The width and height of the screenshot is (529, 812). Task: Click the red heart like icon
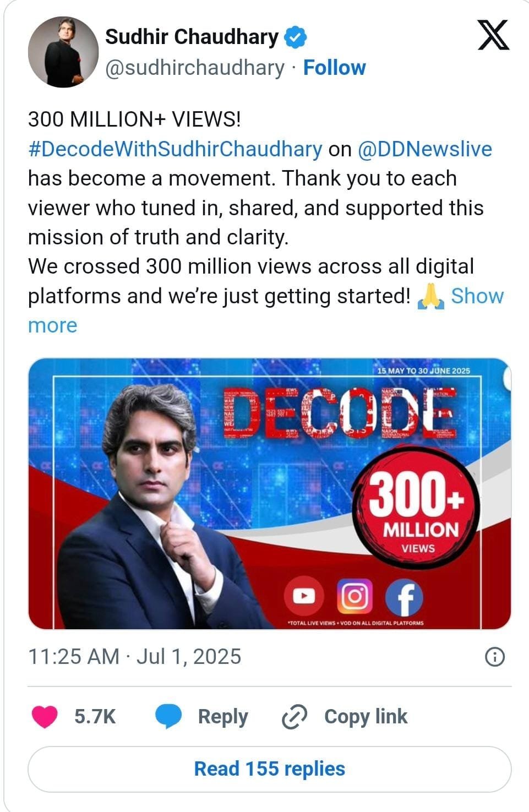(x=45, y=717)
